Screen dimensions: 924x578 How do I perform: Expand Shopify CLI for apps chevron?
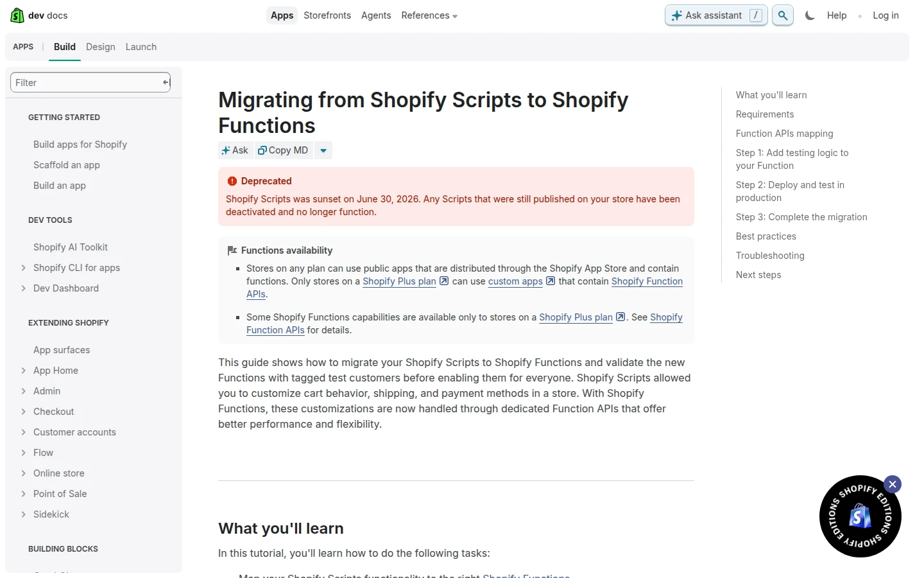coord(24,268)
